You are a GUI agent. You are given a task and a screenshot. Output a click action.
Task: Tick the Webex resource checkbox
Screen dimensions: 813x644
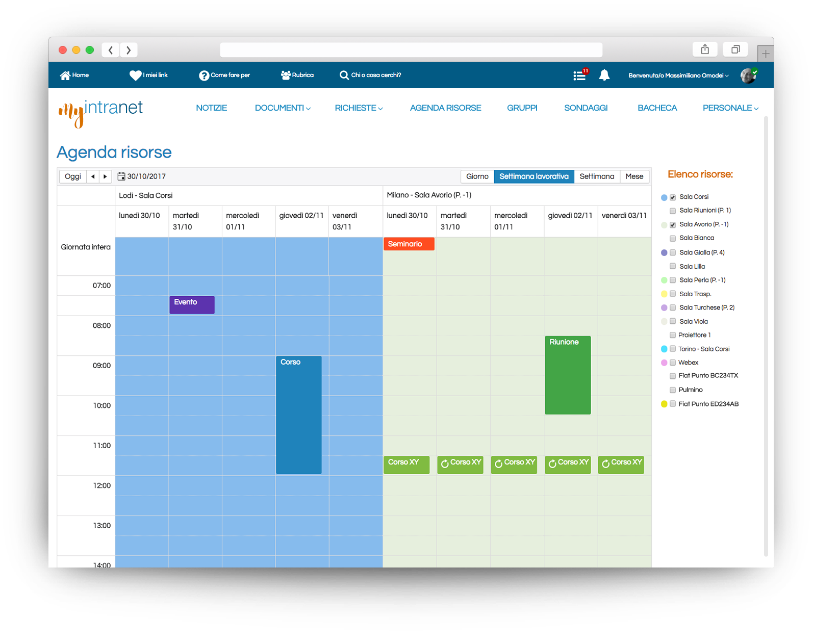click(x=673, y=363)
